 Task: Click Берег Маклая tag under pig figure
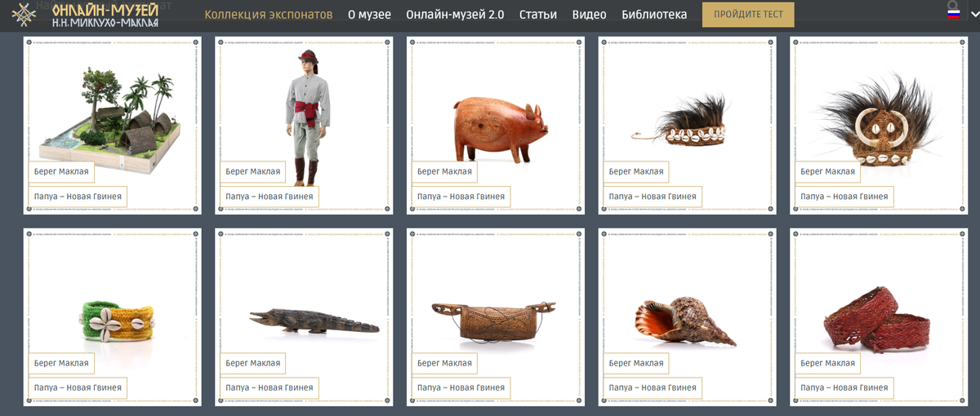point(444,172)
